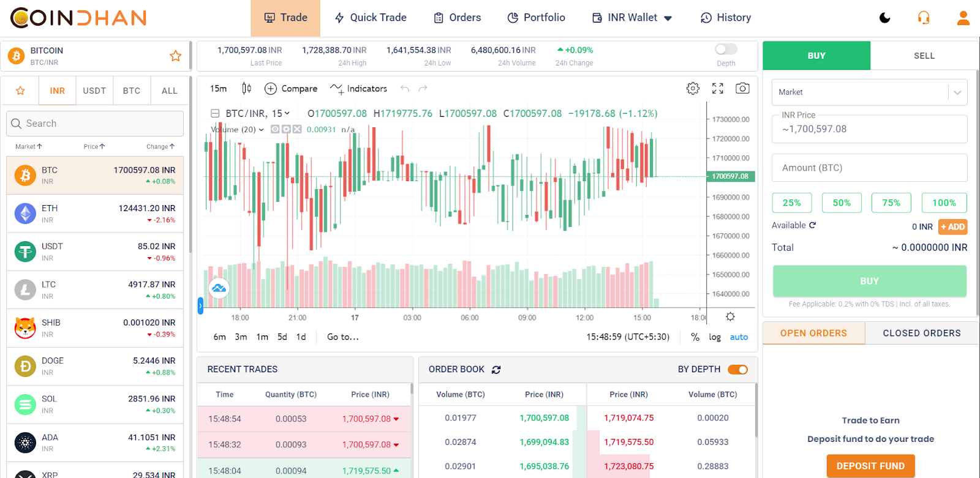
Task: Go to Orders page
Action: point(458,18)
